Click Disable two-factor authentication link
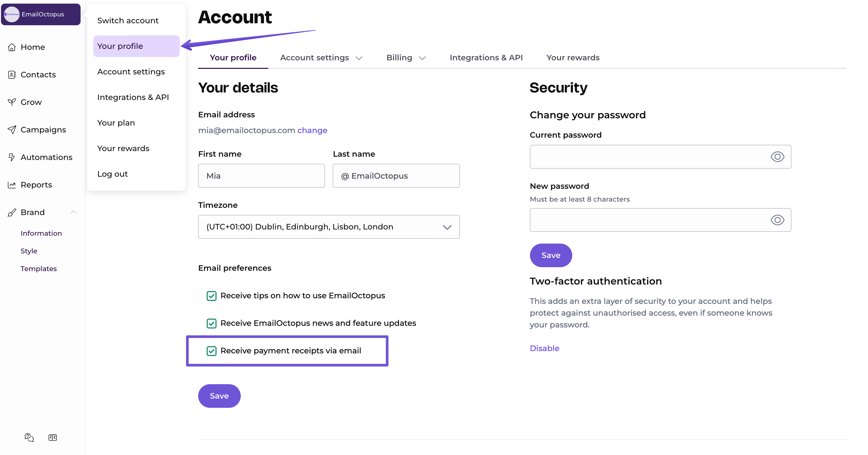The width and height of the screenshot is (868, 455). pyautogui.click(x=544, y=348)
